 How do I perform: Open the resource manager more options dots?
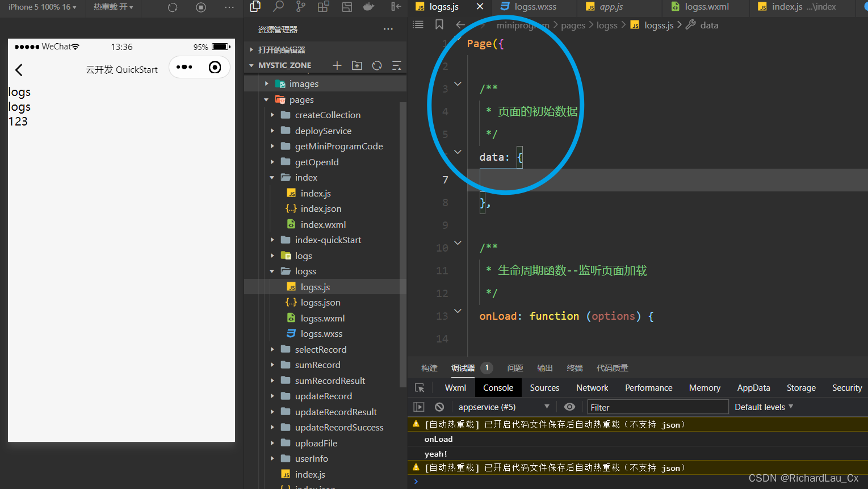(388, 29)
